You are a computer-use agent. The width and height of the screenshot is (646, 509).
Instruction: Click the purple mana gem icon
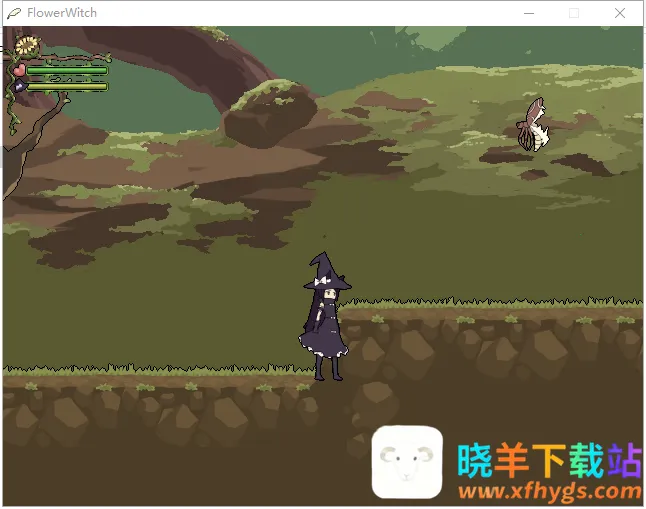click(x=18, y=86)
